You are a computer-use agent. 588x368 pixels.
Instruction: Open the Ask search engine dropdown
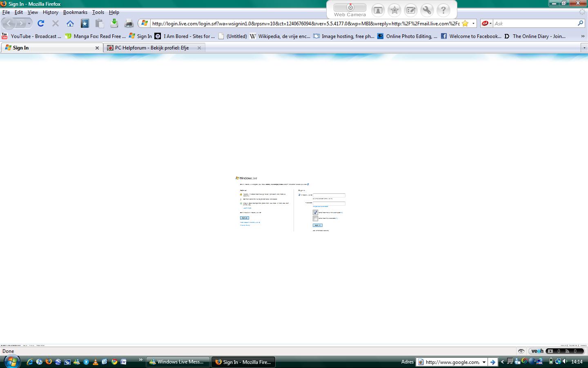pyautogui.click(x=490, y=23)
